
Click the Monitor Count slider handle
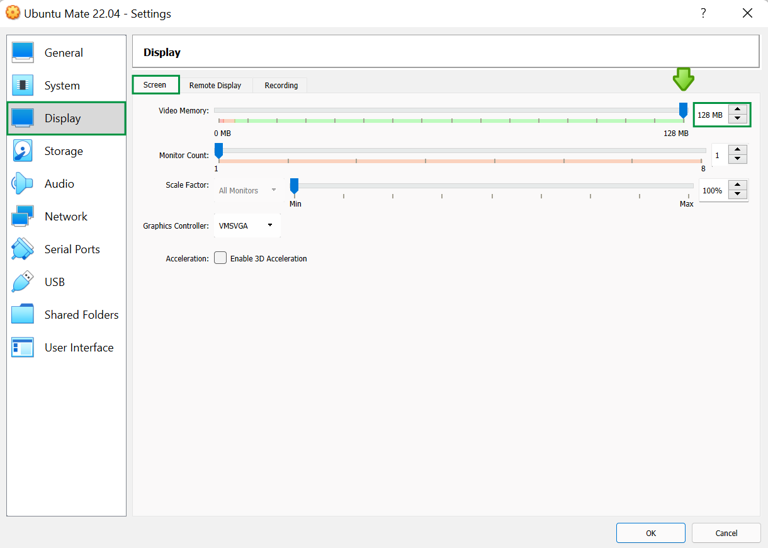tap(219, 151)
